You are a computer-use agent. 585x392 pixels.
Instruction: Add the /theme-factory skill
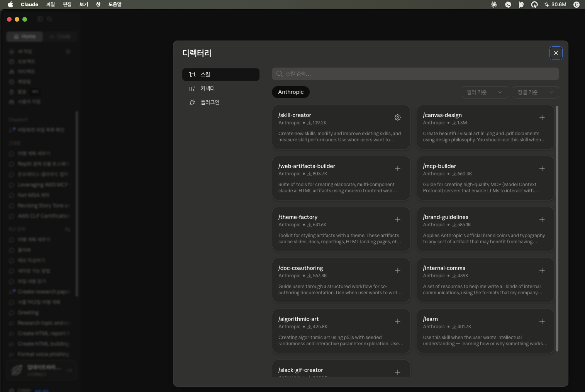[x=398, y=219]
